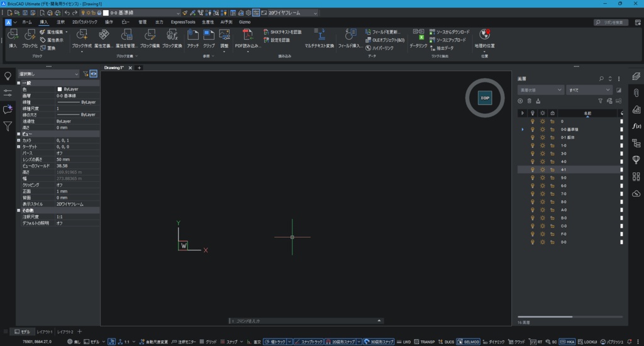The height and width of the screenshot is (346, 644).
Task: Click the データリンク (Data link) icon
Action: pos(418,35)
